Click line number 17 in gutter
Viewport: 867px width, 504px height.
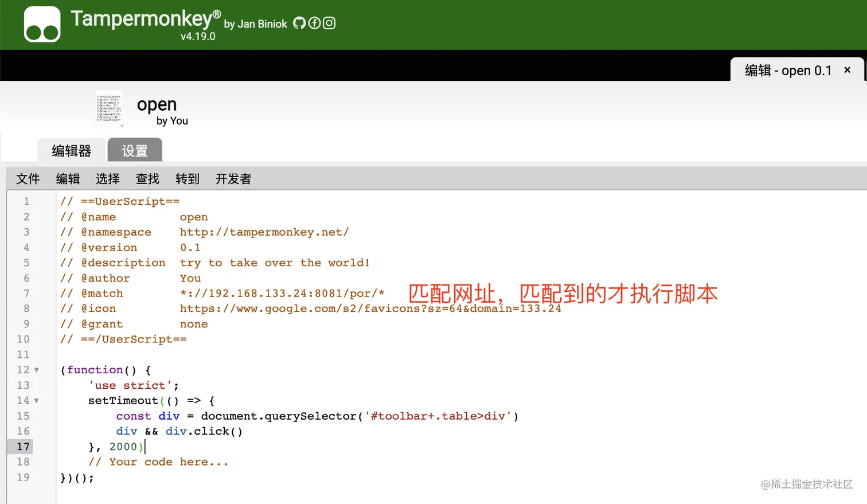(23, 447)
